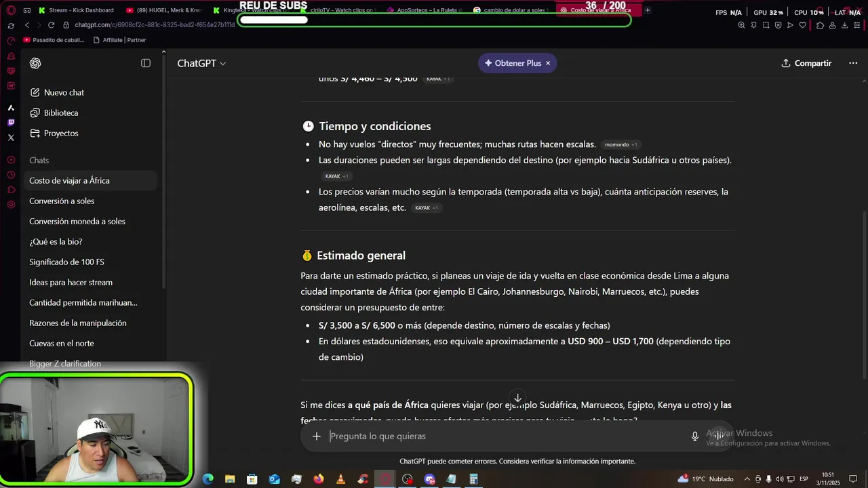Switch to 'cambio de dolar a soles' tab
868x488 pixels.
tap(511, 10)
